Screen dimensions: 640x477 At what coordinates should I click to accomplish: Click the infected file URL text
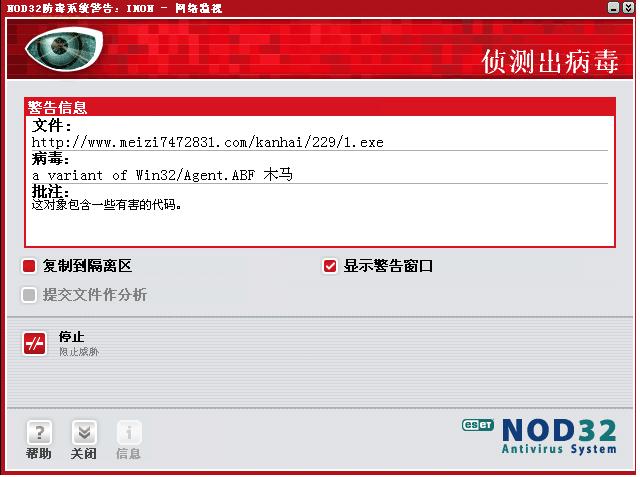[208, 142]
